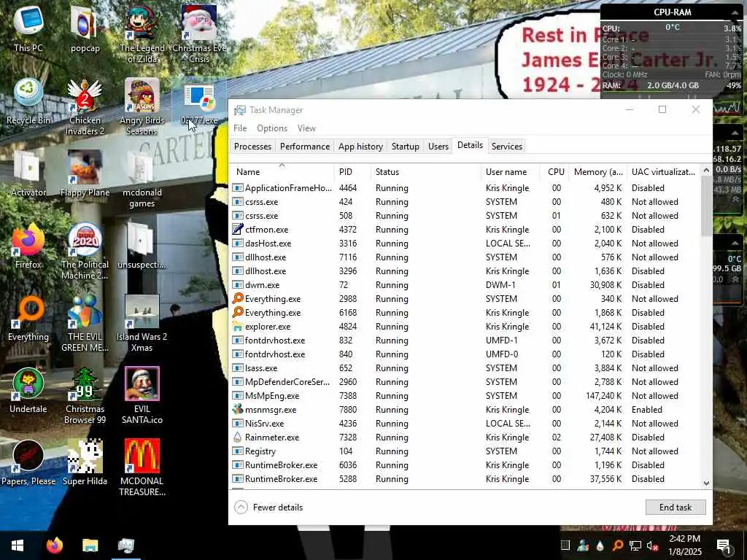This screenshot has height=560, width=747.
Task: Open Firefox from the taskbar
Action: [54, 545]
